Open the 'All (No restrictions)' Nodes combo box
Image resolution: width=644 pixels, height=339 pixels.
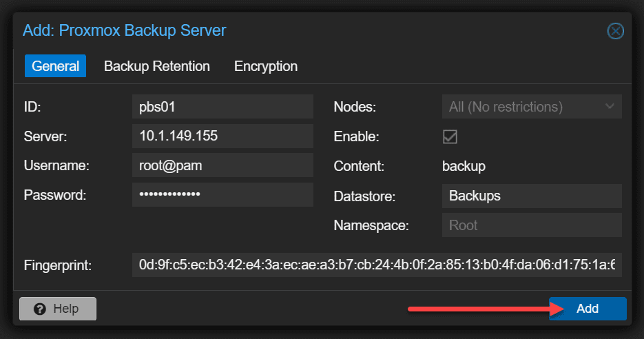pos(522,107)
